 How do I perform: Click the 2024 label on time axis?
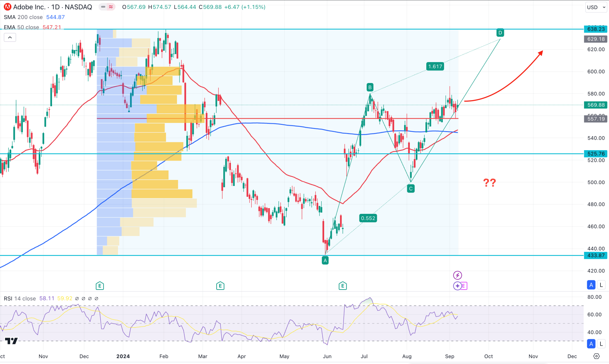point(123,356)
